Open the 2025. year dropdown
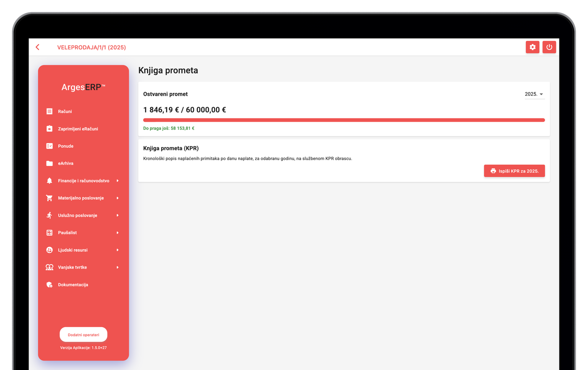Viewport: 588px width, 370px height. click(x=534, y=94)
